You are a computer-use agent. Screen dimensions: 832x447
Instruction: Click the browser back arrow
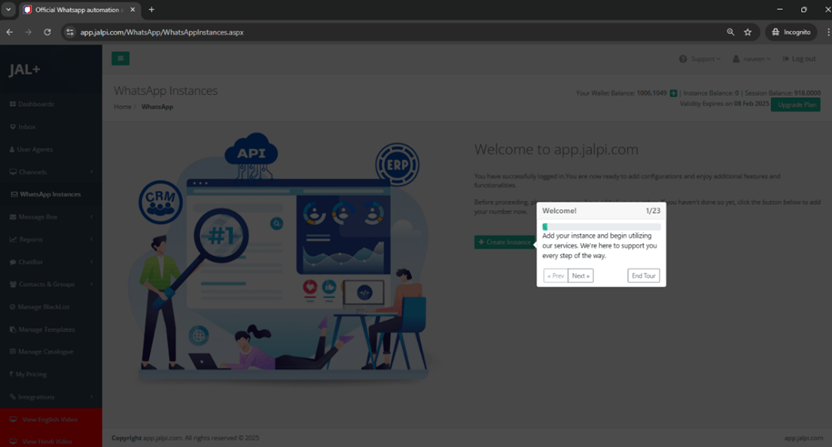10,32
